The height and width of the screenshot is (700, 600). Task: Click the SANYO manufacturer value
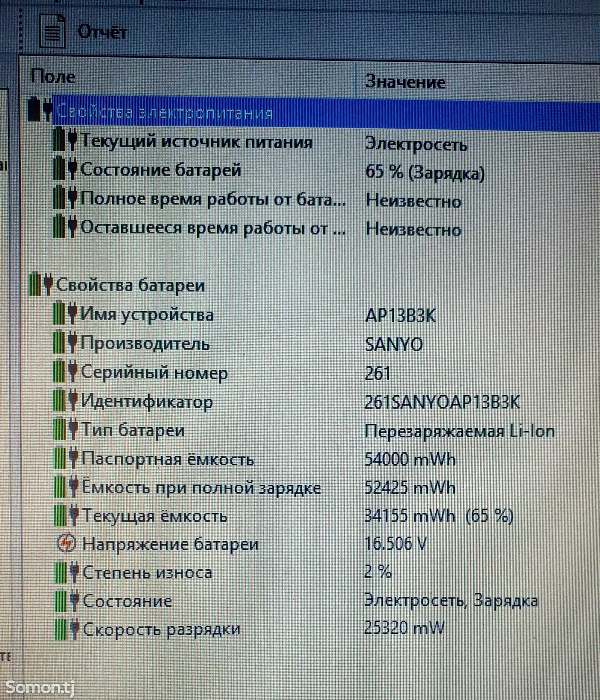coord(394,345)
